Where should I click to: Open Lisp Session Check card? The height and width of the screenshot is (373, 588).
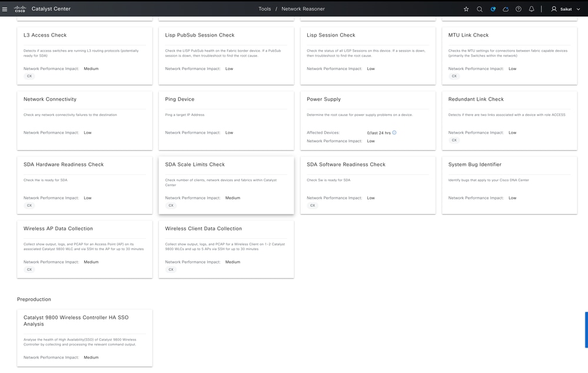[x=368, y=55]
